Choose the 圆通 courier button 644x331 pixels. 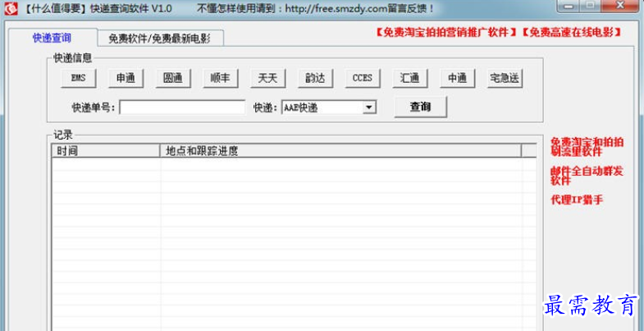173,78
